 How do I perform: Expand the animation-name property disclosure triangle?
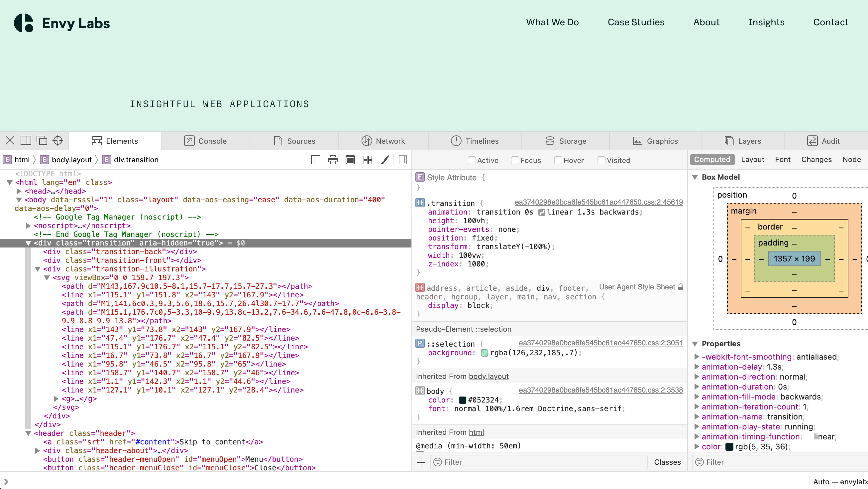(697, 417)
